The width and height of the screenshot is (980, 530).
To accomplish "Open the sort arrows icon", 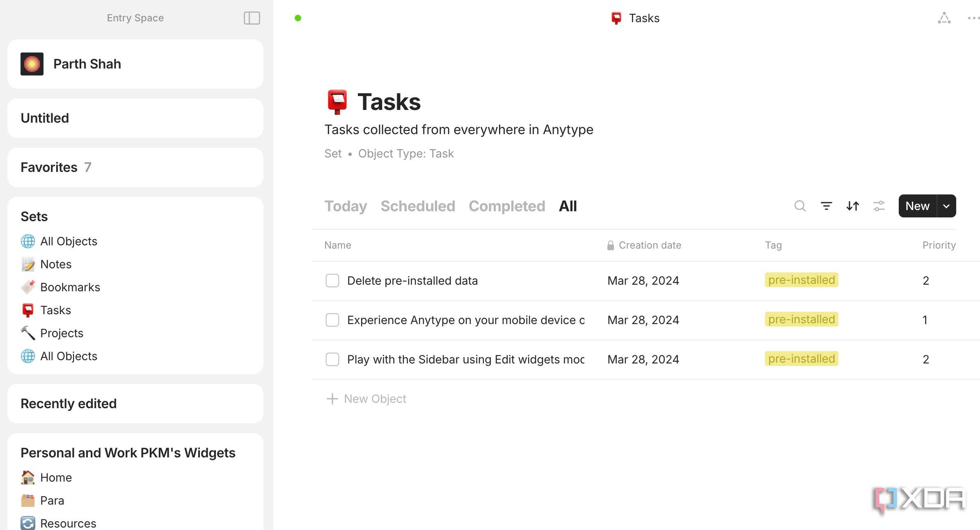I will [852, 206].
